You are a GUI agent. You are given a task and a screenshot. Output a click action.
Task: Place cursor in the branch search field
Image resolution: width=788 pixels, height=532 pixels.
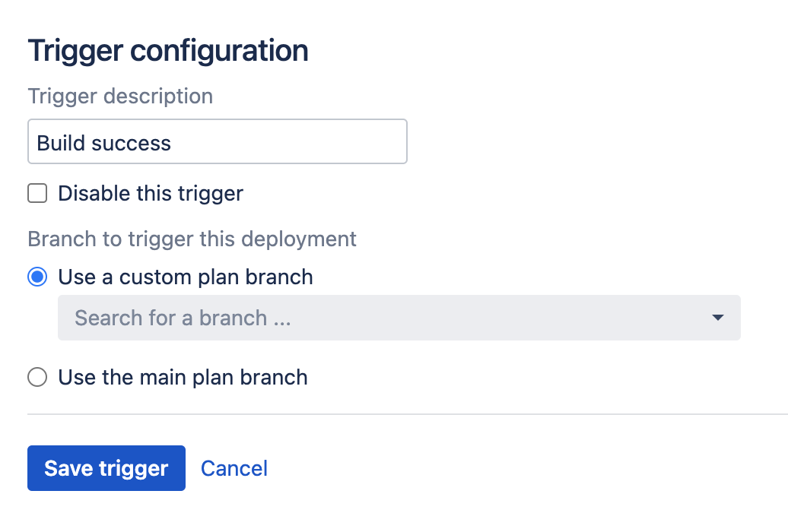click(304, 318)
